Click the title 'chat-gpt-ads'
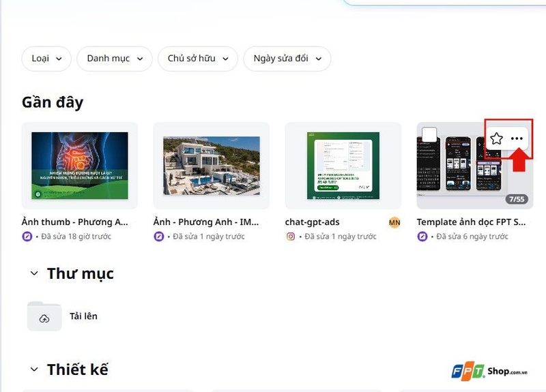Screen dimensions: 546x392 click(x=313, y=222)
